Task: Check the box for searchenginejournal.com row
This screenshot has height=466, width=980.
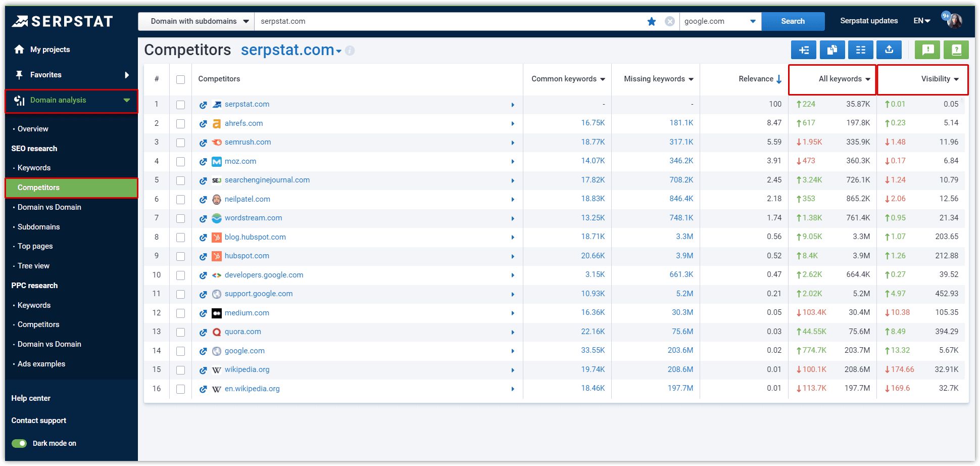Action: click(180, 180)
